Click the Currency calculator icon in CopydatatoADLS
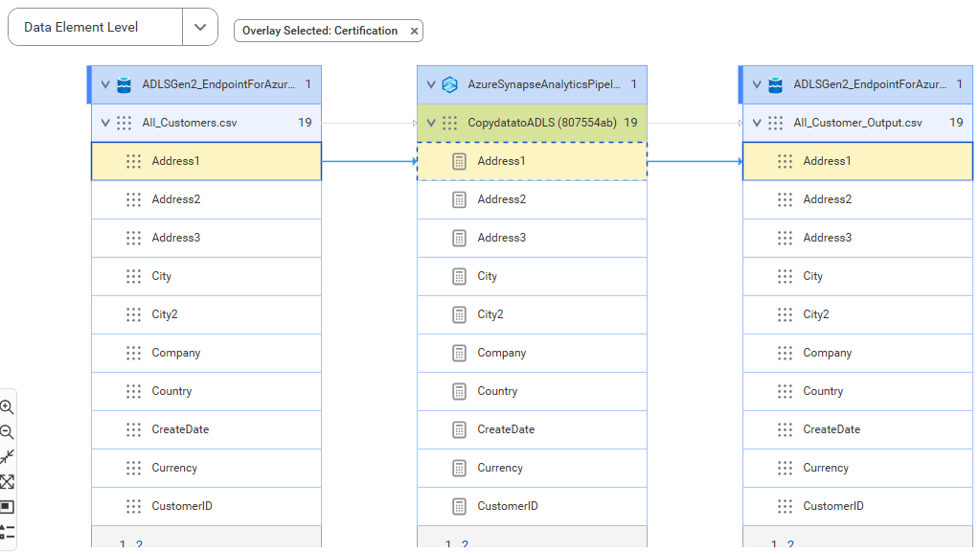This screenshot has width=980, height=554. [460, 469]
